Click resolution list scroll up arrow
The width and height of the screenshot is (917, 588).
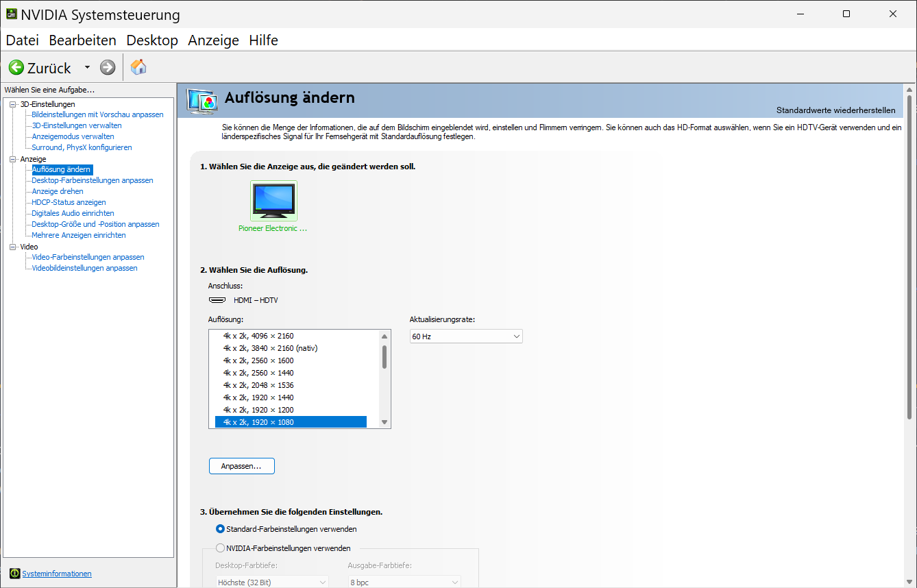tap(384, 336)
